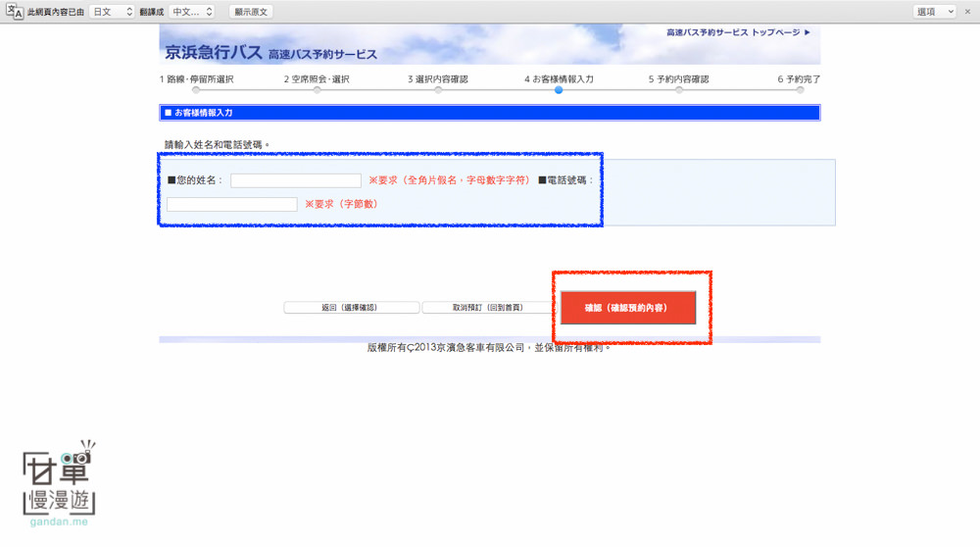
Task: Click the お客様情報入力 section header
Action: [489, 113]
